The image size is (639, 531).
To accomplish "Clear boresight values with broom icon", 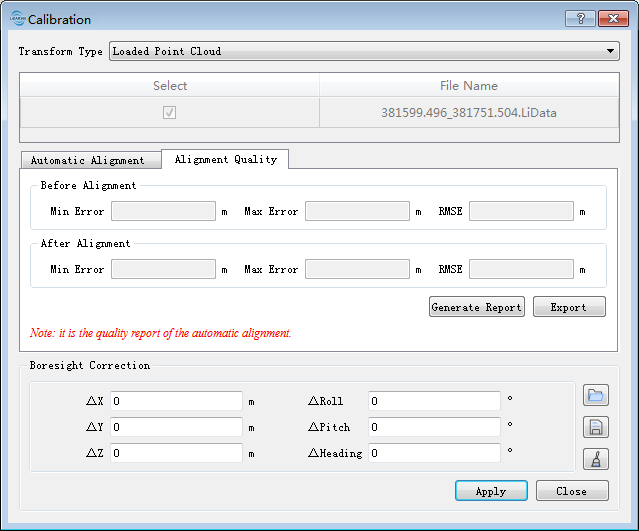I will coord(596,459).
